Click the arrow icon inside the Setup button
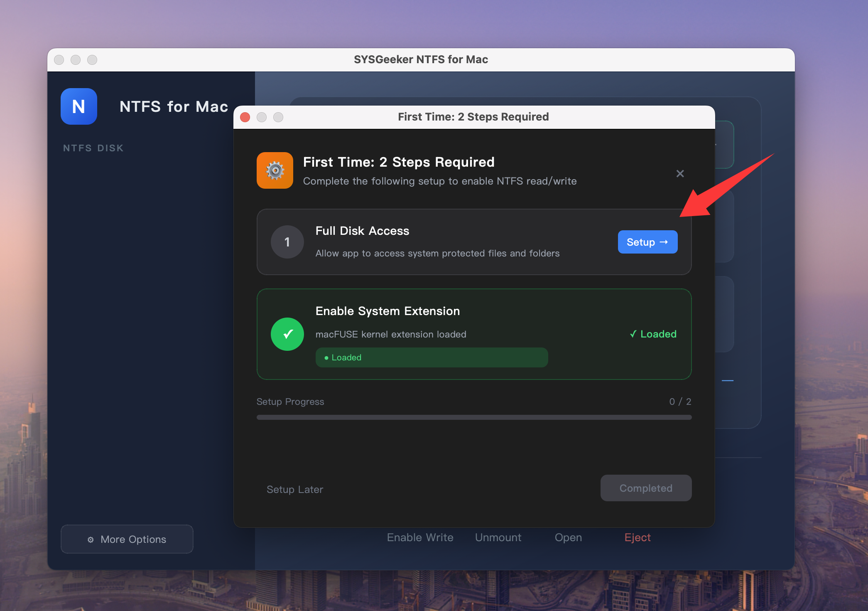 tap(664, 241)
